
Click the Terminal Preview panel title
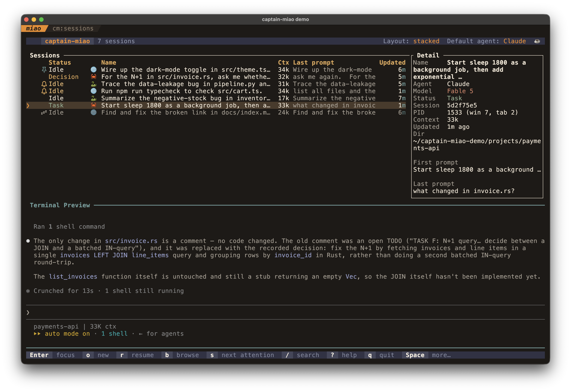click(x=60, y=205)
